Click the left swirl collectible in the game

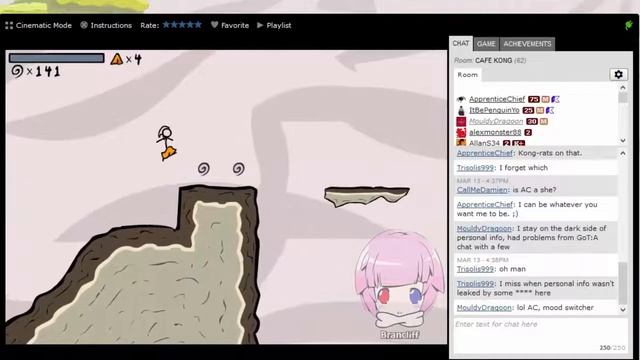204,168
